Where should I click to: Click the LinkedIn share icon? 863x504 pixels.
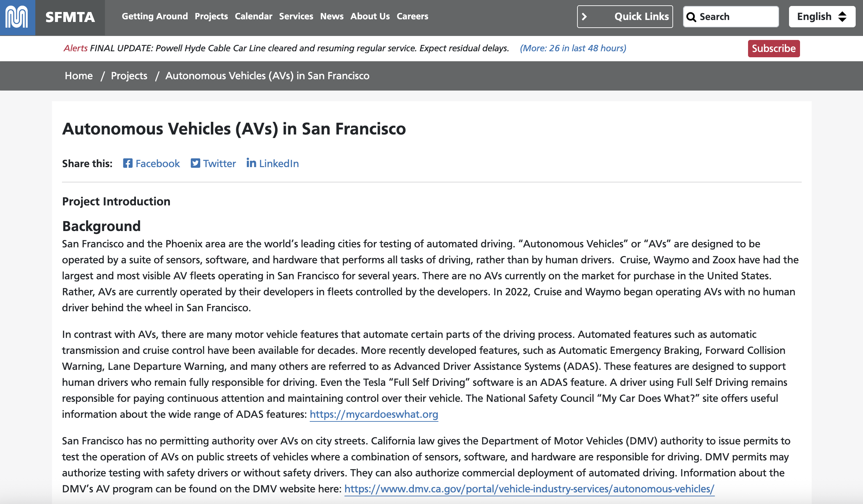(x=251, y=163)
